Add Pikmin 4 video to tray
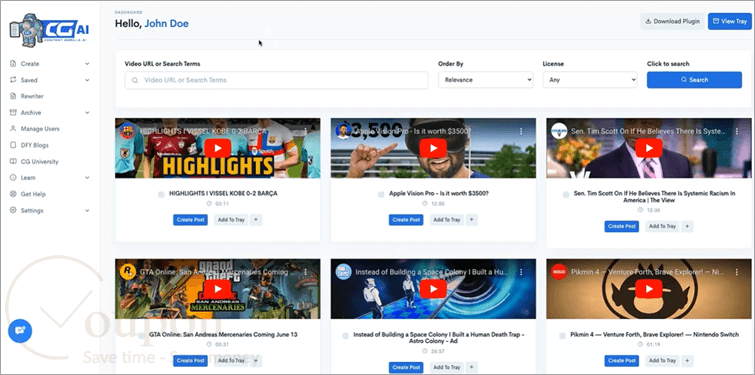The image size is (755, 375). tap(662, 361)
